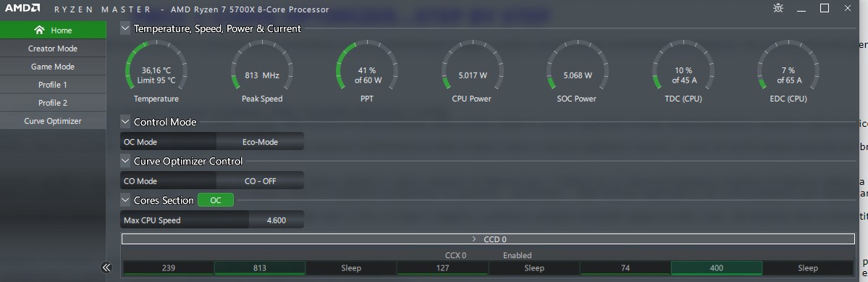
Task: Select the core showing 74
Action: point(625,268)
